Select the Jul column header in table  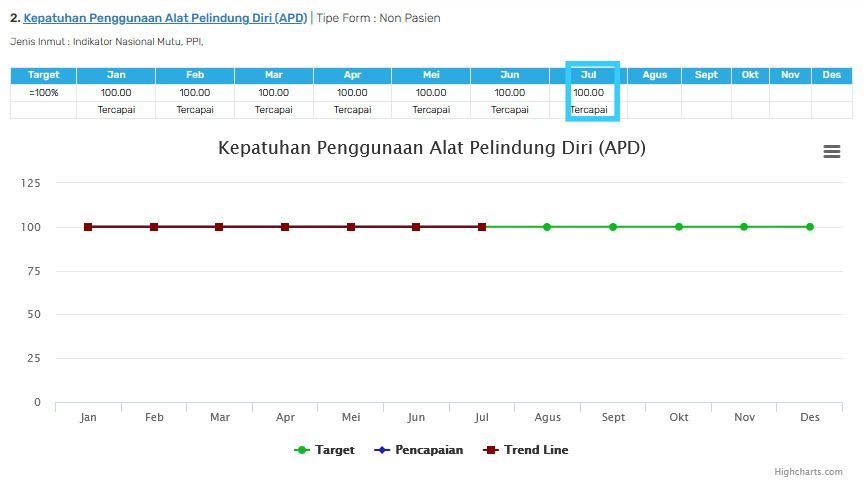tap(588, 75)
